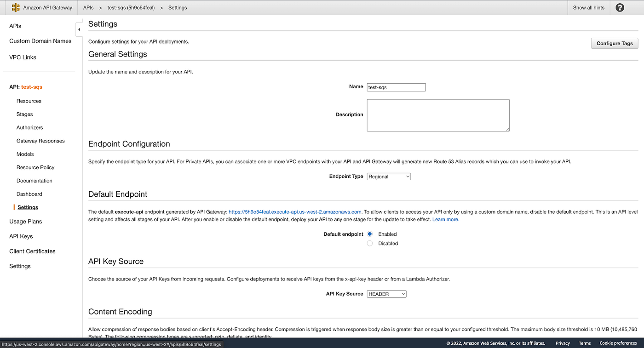Image resolution: width=644 pixels, height=348 pixels.
Task: Click the test-sqs (5h9o54feal) breadcrumb
Action: tap(131, 8)
